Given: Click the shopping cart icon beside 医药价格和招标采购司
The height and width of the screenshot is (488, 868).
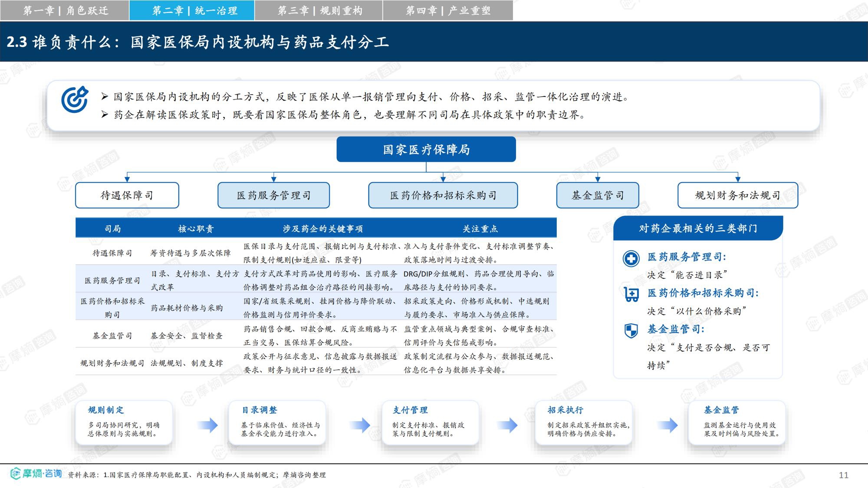Looking at the screenshot, I should [631, 294].
